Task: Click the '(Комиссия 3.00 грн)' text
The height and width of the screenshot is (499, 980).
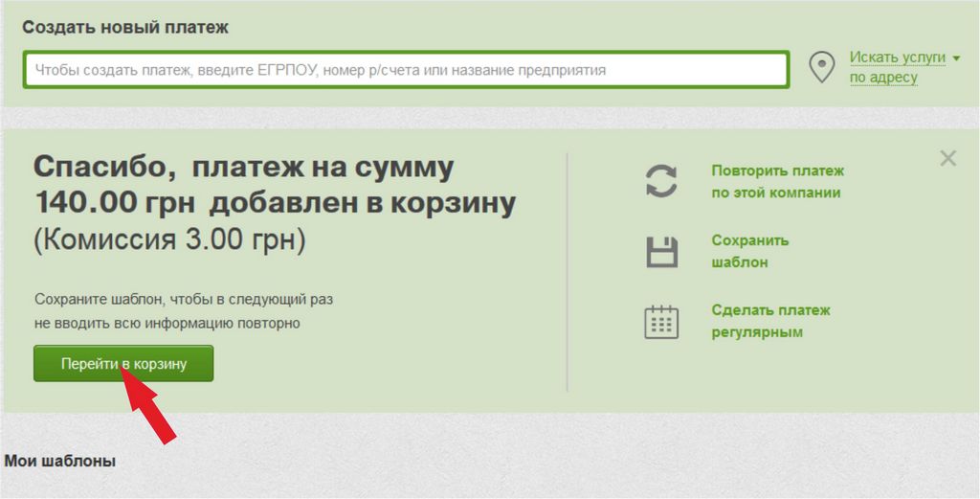Action: pos(169,240)
